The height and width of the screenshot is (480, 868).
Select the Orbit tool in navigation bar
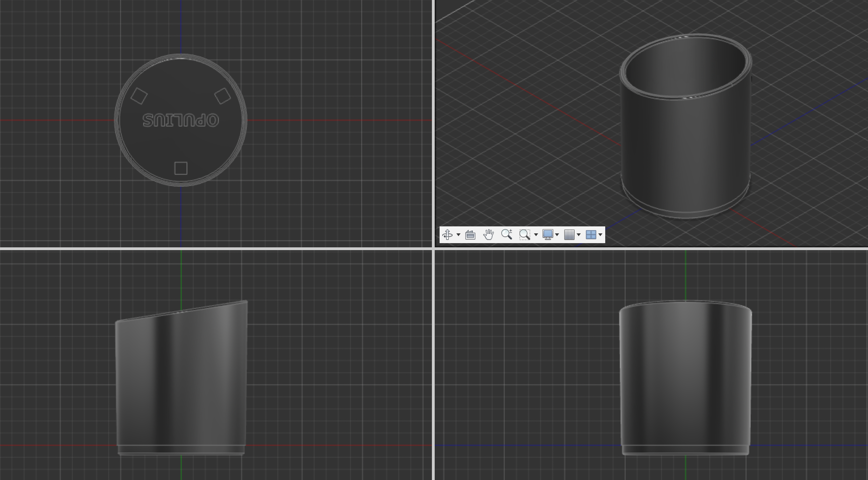[448, 234]
